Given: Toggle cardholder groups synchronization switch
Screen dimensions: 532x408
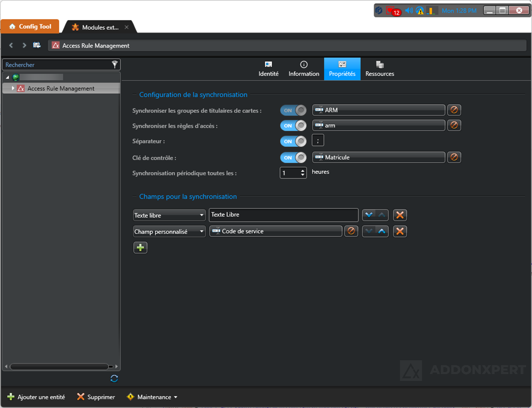Looking at the screenshot, I should coord(293,110).
